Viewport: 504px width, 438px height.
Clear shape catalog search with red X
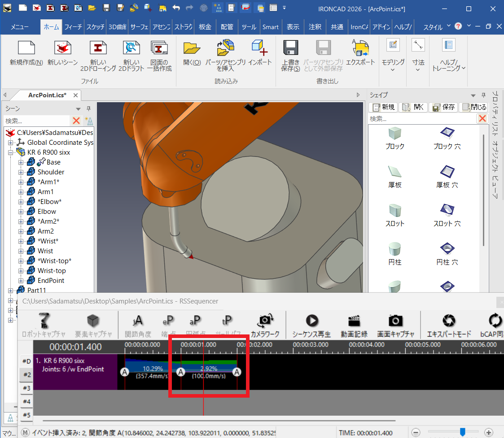pyautogui.click(x=482, y=118)
